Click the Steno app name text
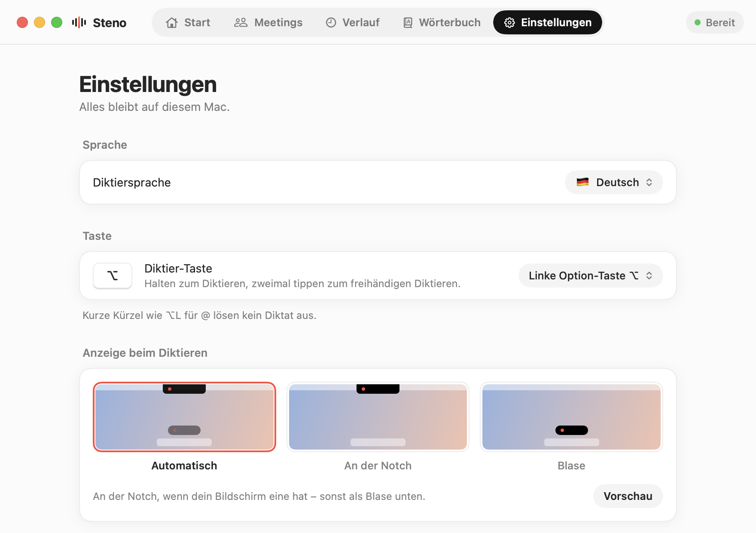Viewport: 756px width, 533px height. [110, 23]
